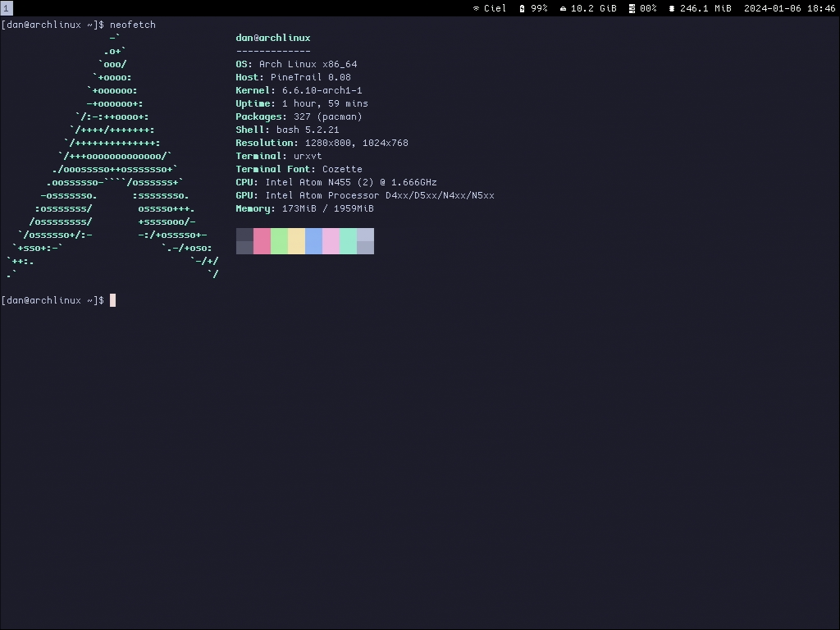Click the teal color block in palette
Image resolution: width=840 pixels, height=630 pixels.
click(348, 241)
